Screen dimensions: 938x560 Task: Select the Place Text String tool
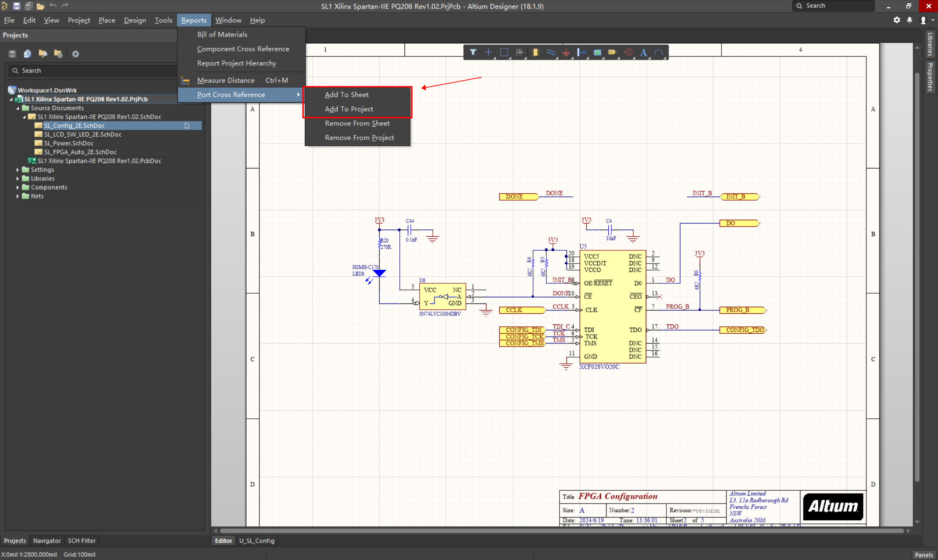coord(643,52)
